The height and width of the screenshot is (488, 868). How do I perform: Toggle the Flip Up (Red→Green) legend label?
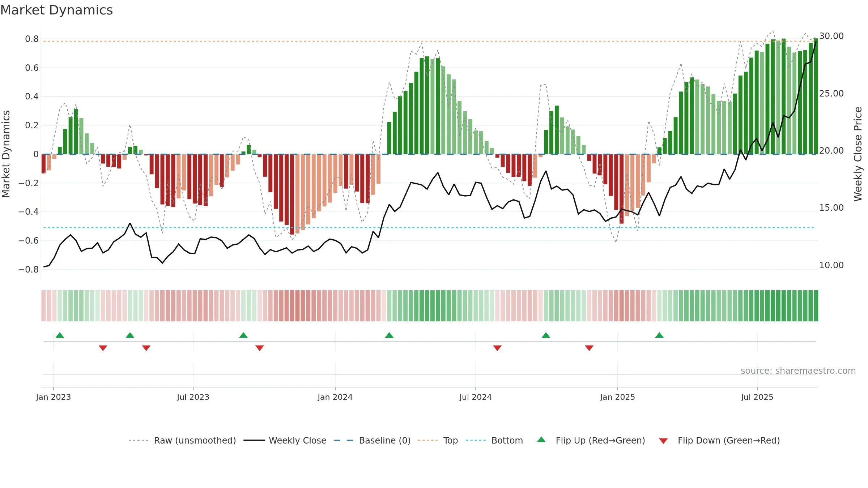click(600, 440)
